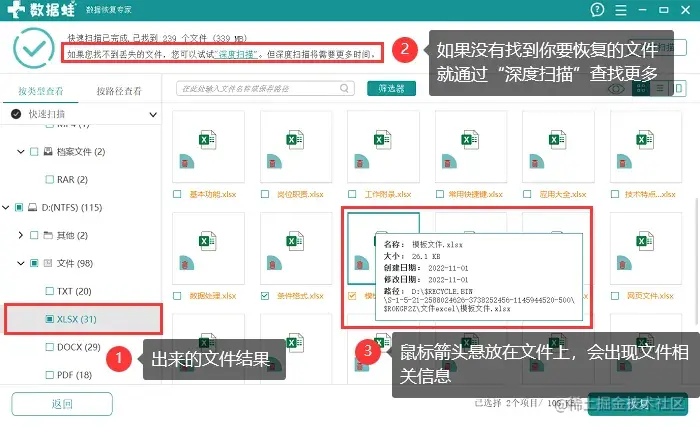Click the 档案文件 archive category icon
Screen dimensions: 700x427
pos(48,151)
